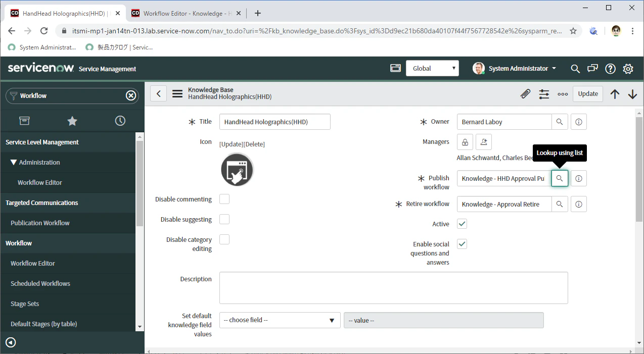Lookup Publish workflow using list
This screenshot has width=644, height=354.
tap(560, 178)
